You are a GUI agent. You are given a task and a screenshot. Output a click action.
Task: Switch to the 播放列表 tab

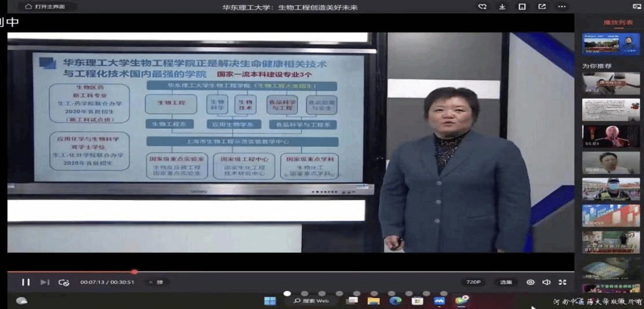[x=618, y=23]
